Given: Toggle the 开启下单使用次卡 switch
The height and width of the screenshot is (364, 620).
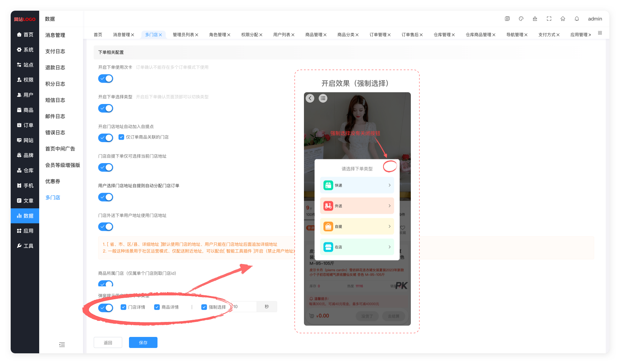Looking at the screenshot, I should [x=105, y=79].
